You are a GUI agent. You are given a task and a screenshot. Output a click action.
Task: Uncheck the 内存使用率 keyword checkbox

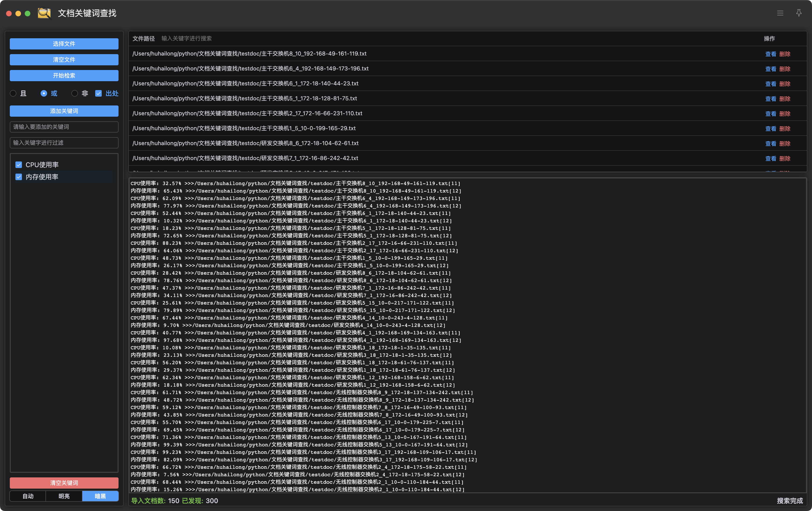[x=19, y=177]
